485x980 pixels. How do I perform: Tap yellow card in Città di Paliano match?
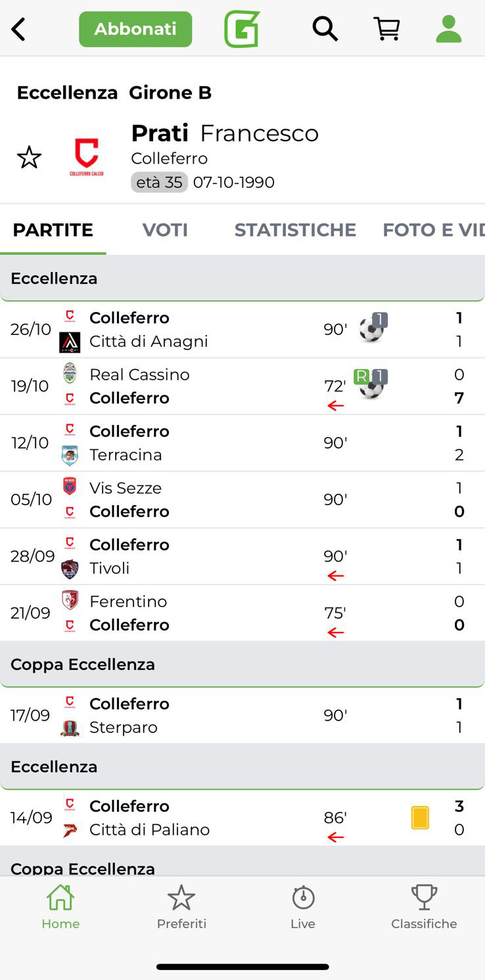[x=420, y=818]
